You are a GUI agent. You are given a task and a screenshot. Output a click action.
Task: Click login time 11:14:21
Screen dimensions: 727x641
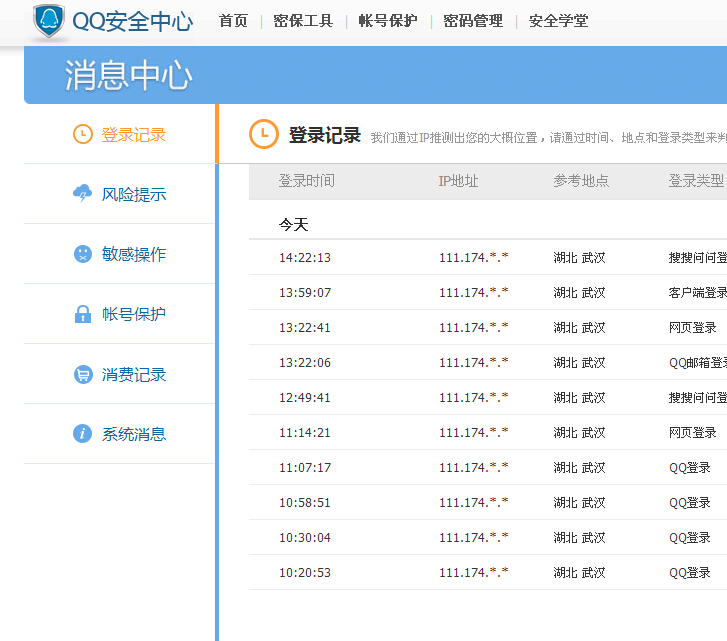coord(305,433)
